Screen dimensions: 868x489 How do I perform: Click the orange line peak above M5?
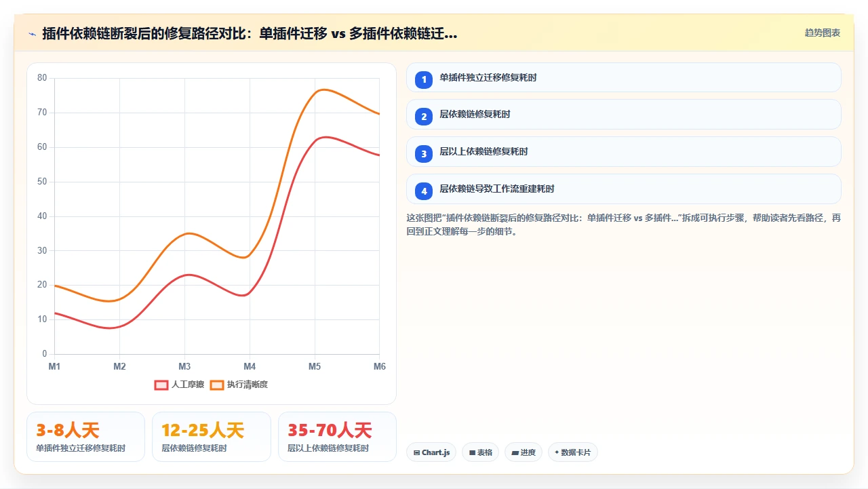point(323,90)
